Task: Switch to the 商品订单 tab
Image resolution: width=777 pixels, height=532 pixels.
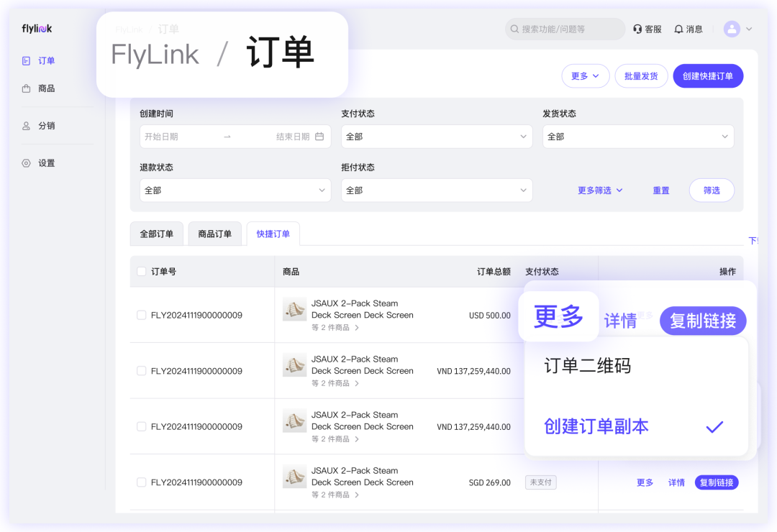Action: tap(214, 234)
